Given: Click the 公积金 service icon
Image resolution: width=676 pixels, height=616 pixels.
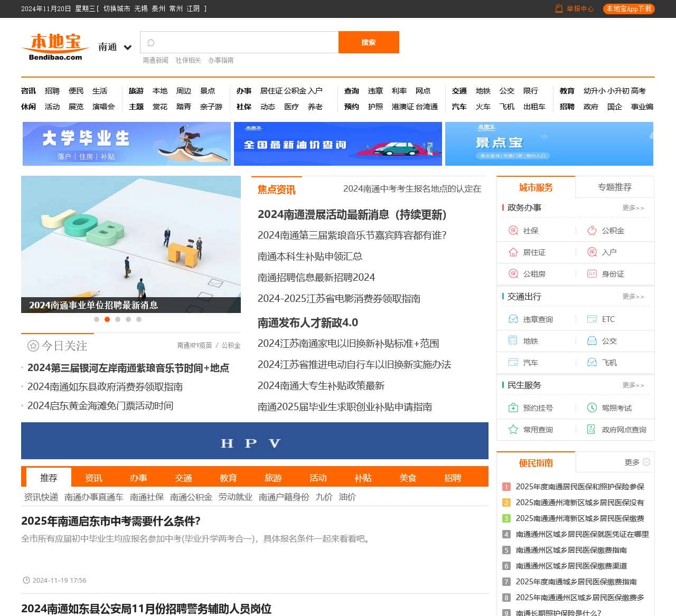Looking at the screenshot, I should pyautogui.click(x=592, y=231).
